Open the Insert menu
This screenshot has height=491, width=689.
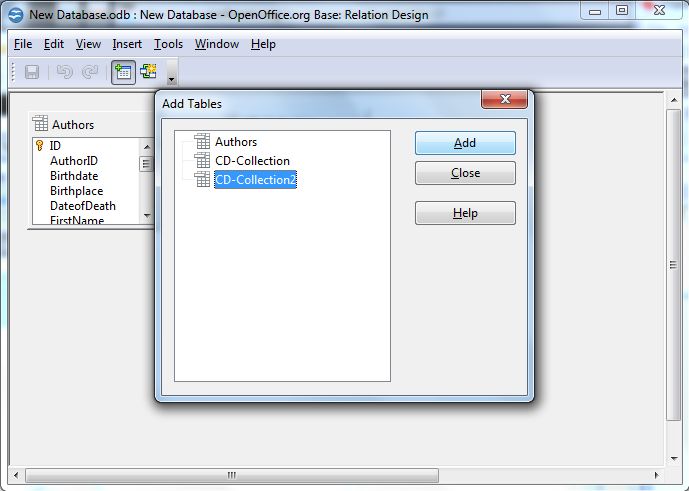[x=127, y=44]
